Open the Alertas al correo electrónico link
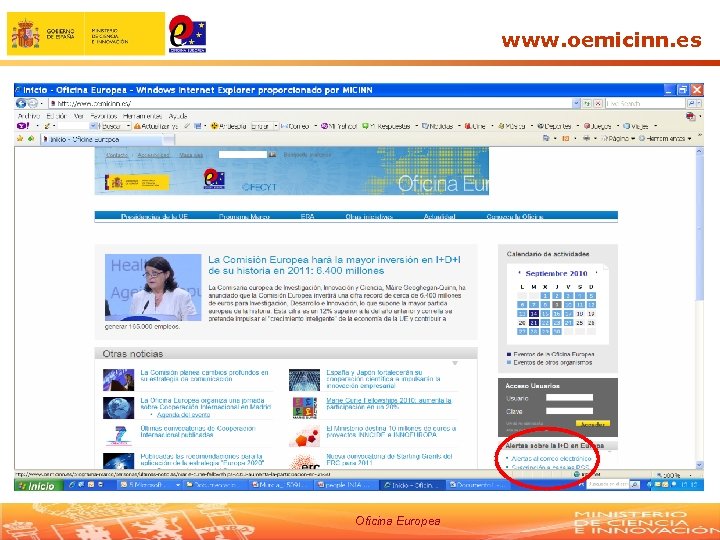This screenshot has width=720, height=540. tap(551, 458)
